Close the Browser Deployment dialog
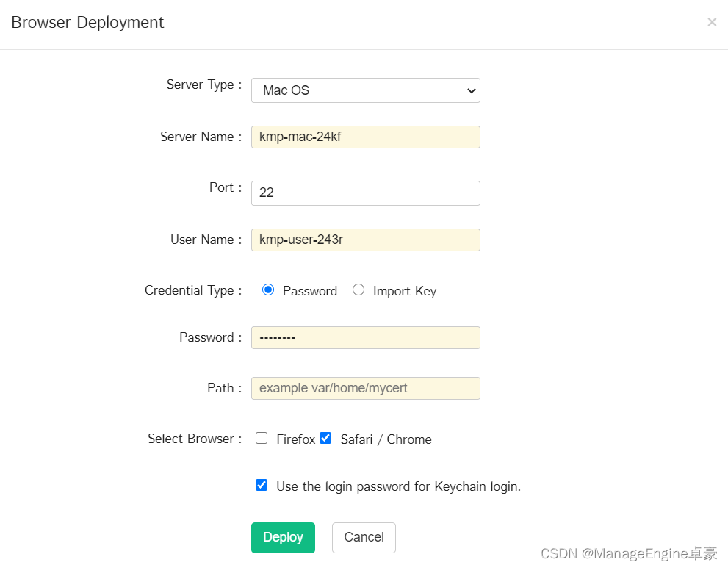 [x=712, y=22]
